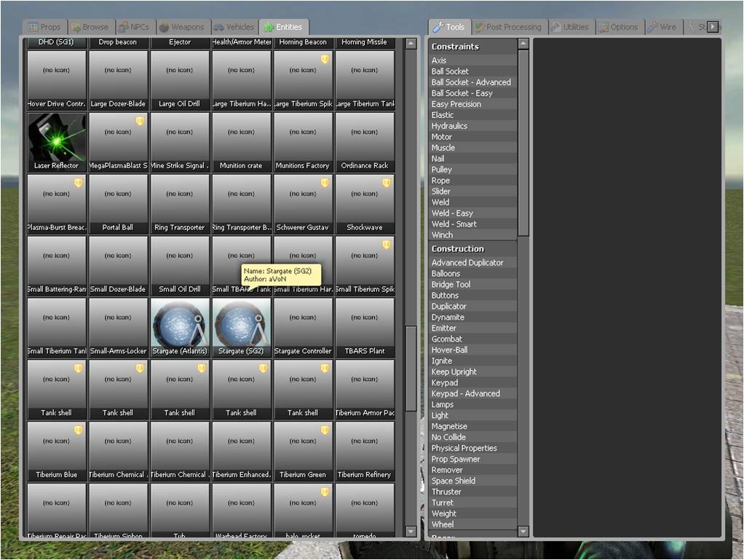
Task: Choose the Ring Transporter entity tile
Action: point(180,204)
